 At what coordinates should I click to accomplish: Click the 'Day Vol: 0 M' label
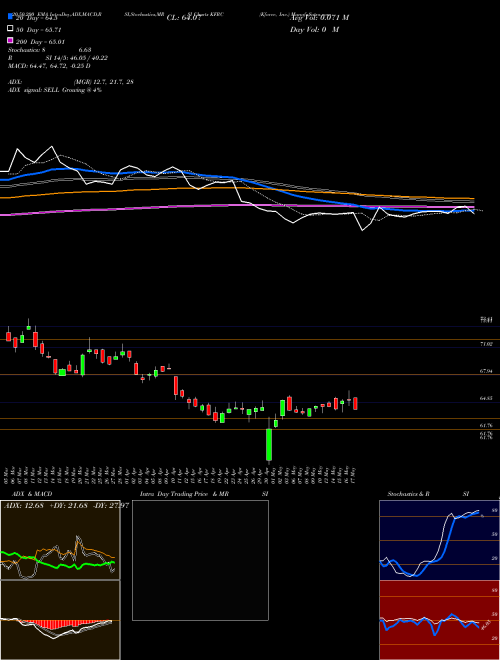point(314,29)
